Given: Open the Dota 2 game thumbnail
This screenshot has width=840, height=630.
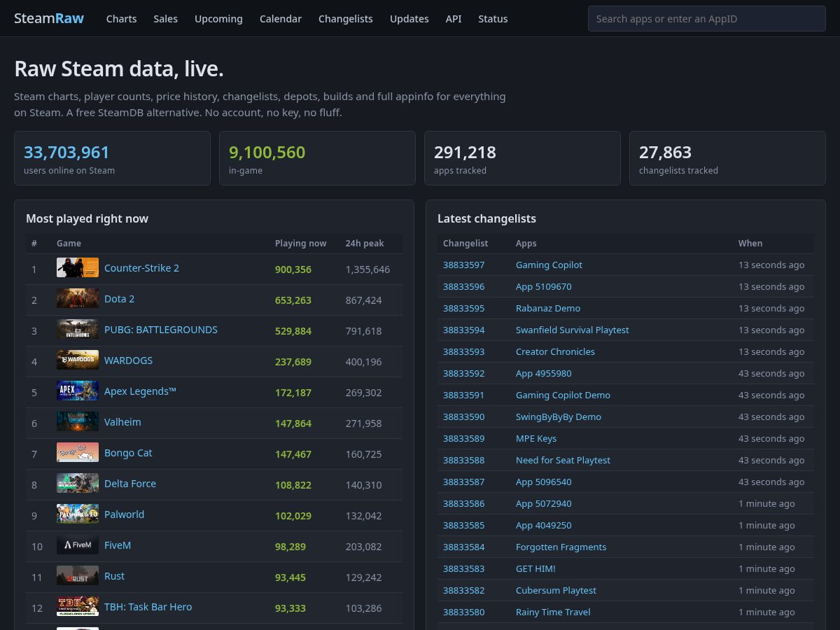Looking at the screenshot, I should pos(78,299).
